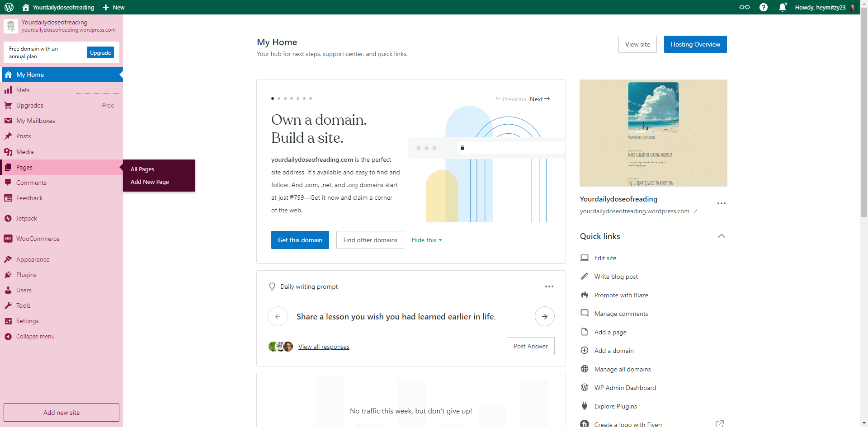Click the Users person icon
This screenshot has width=868, height=427.
(x=8, y=290)
